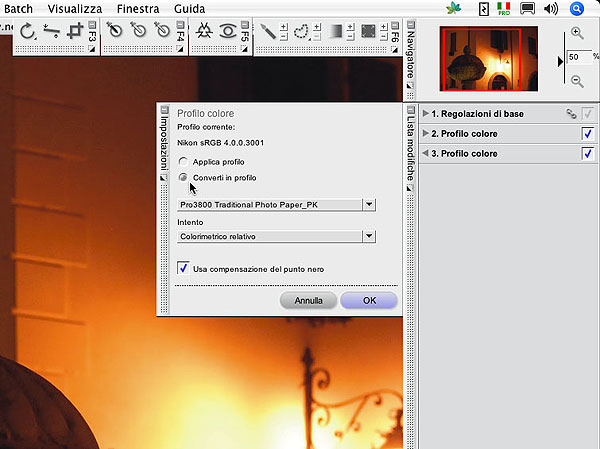Viewport: 600px width, 449px height.
Task: Open the Finestra menu
Action: pos(138,8)
